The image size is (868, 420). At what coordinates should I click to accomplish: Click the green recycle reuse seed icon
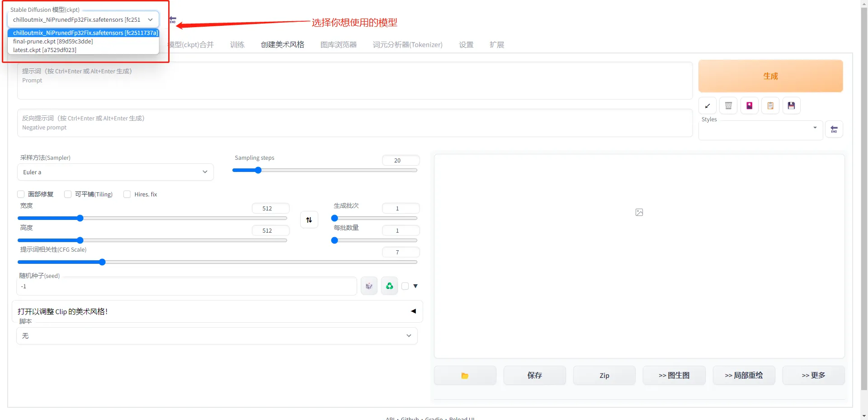(389, 286)
